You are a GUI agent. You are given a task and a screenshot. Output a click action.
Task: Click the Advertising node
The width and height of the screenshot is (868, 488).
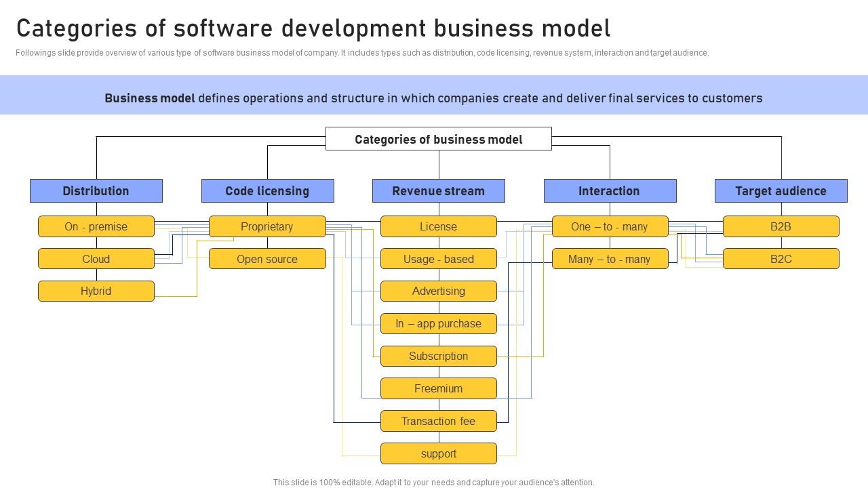point(438,291)
